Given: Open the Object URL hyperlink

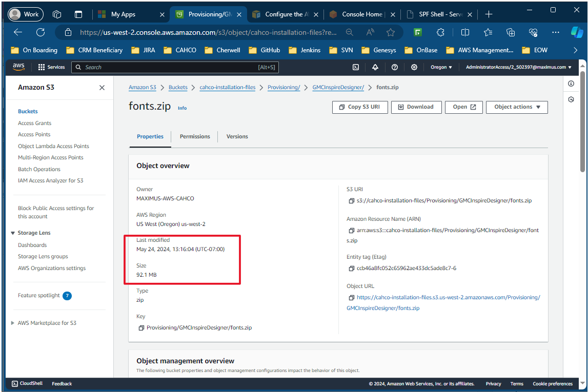Looking at the screenshot, I should [x=444, y=303].
